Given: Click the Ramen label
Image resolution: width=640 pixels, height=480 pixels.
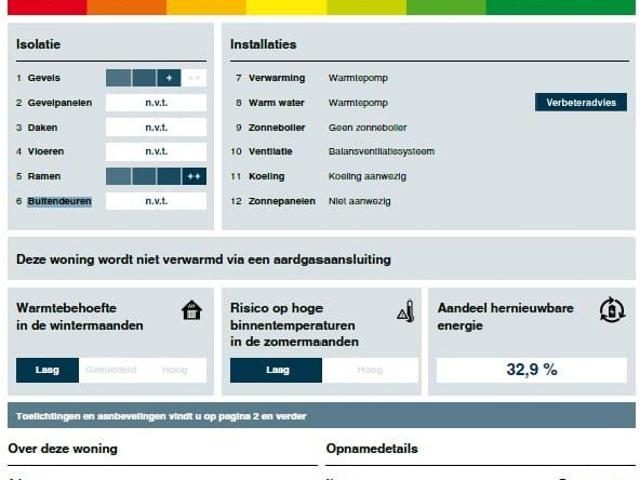Looking at the screenshot, I should pyautogui.click(x=44, y=176).
